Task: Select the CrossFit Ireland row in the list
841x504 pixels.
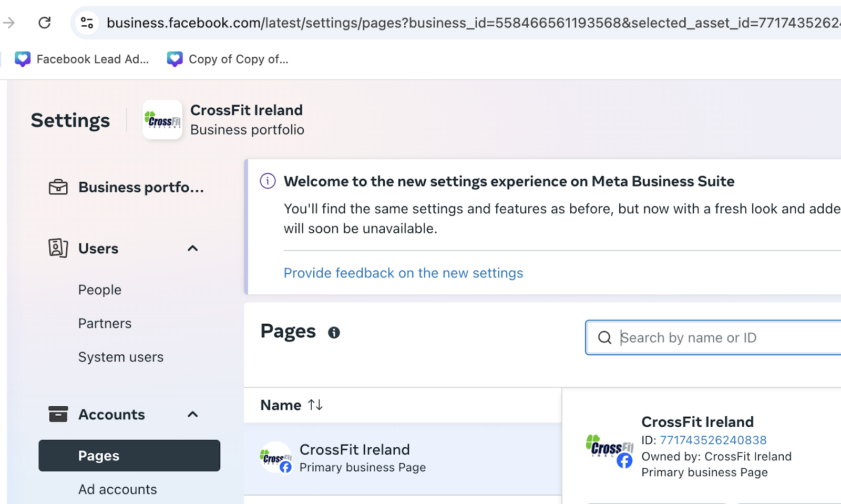Action: [403, 459]
